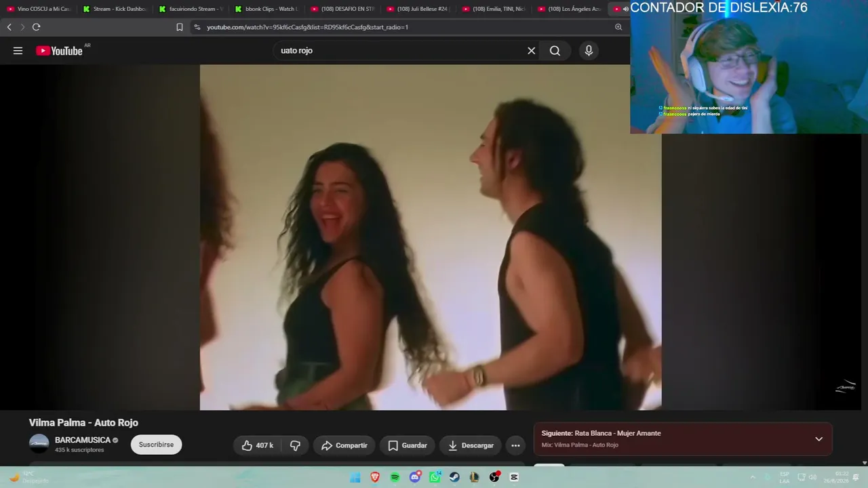This screenshot has width=868, height=488.
Task: Open the BARCAMUSICA channel name link
Action: click(83, 440)
